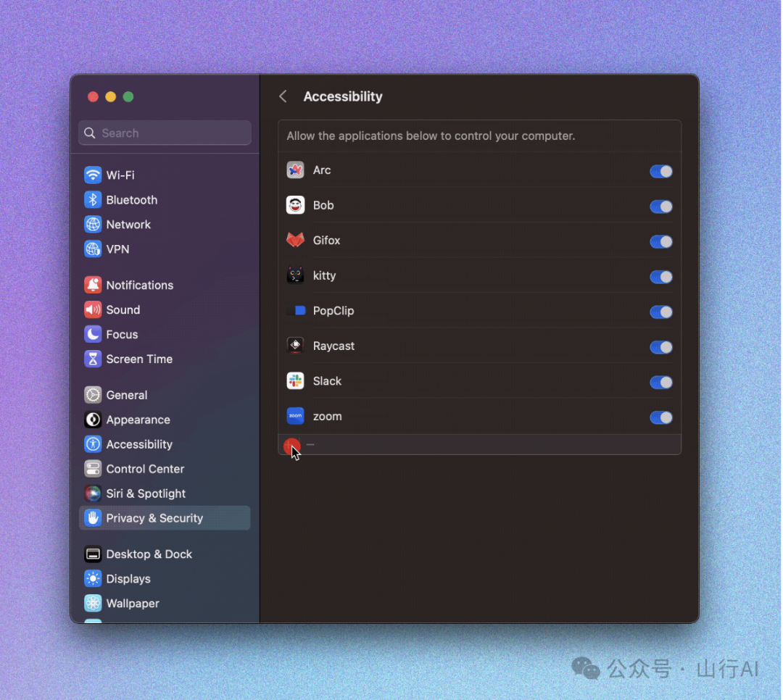Select the Wallpaper flower icon

tap(93, 603)
